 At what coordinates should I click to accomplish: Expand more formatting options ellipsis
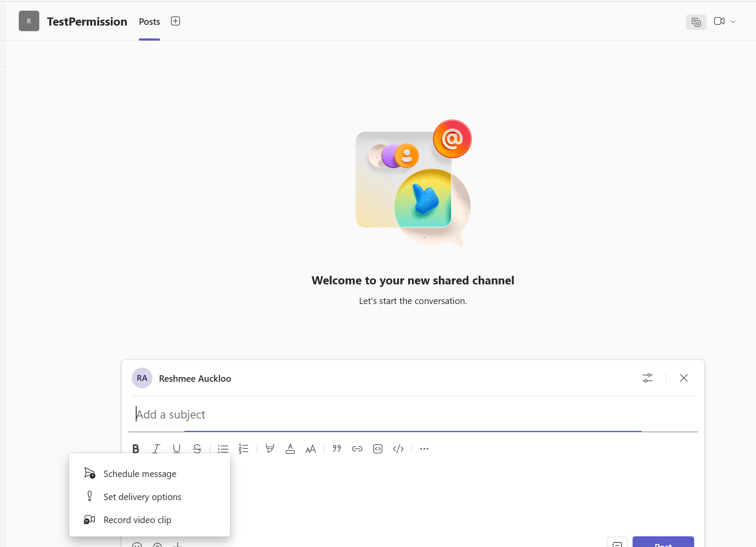pyautogui.click(x=424, y=449)
